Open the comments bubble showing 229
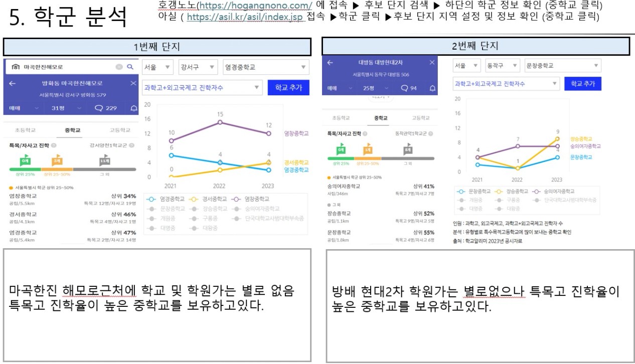Viewport: 635px width, 364px height. click(106, 108)
